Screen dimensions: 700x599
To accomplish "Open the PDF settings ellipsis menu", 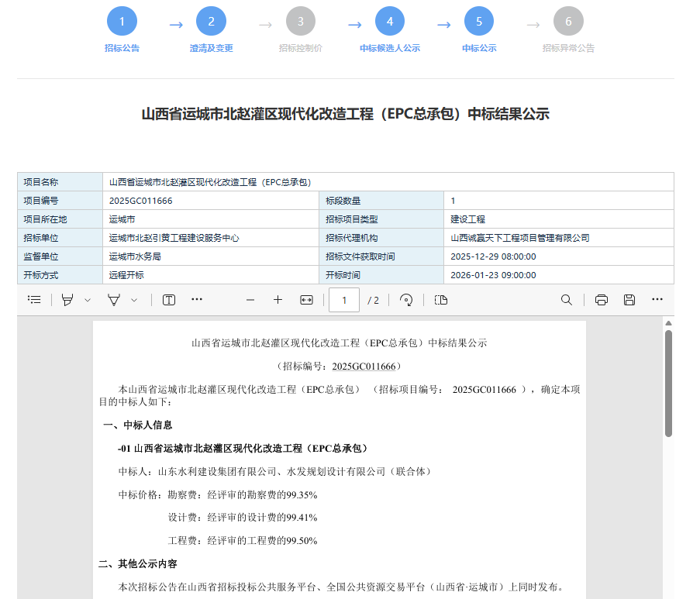I will (x=657, y=299).
